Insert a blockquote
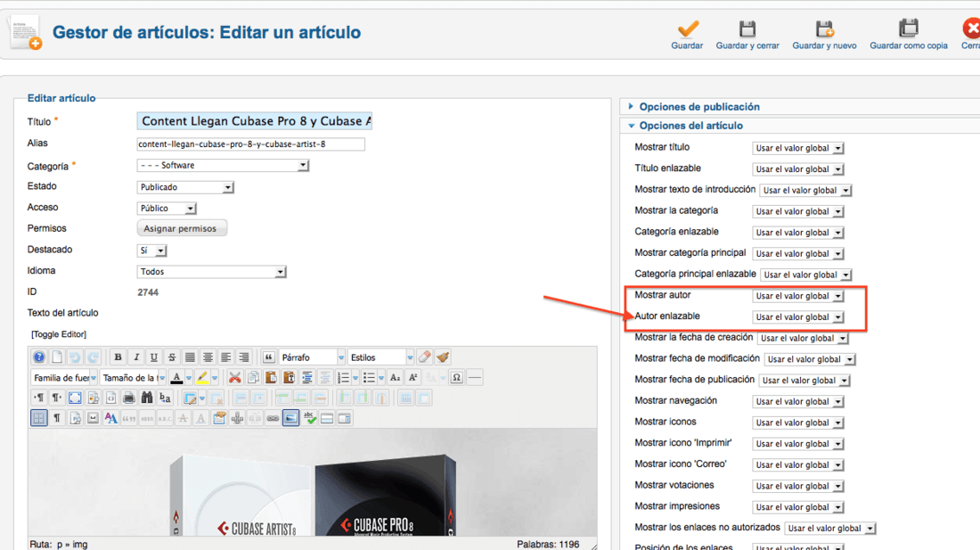980x550 pixels. (x=269, y=357)
